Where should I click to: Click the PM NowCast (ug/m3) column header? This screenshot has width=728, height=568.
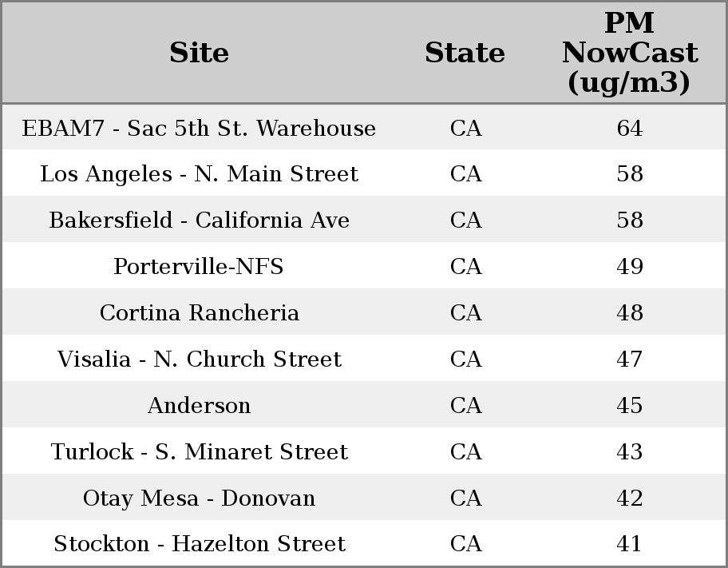(629, 53)
